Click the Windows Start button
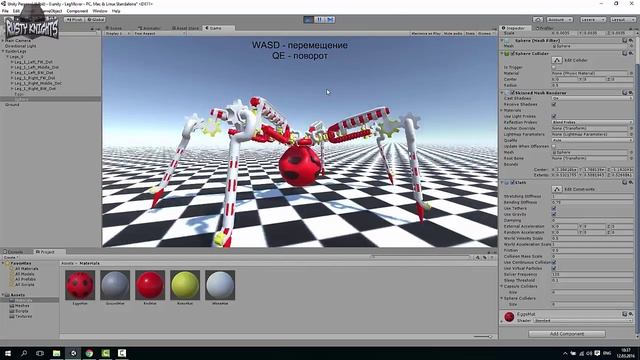Image resolution: width=640 pixels, height=360 pixels. [8, 353]
